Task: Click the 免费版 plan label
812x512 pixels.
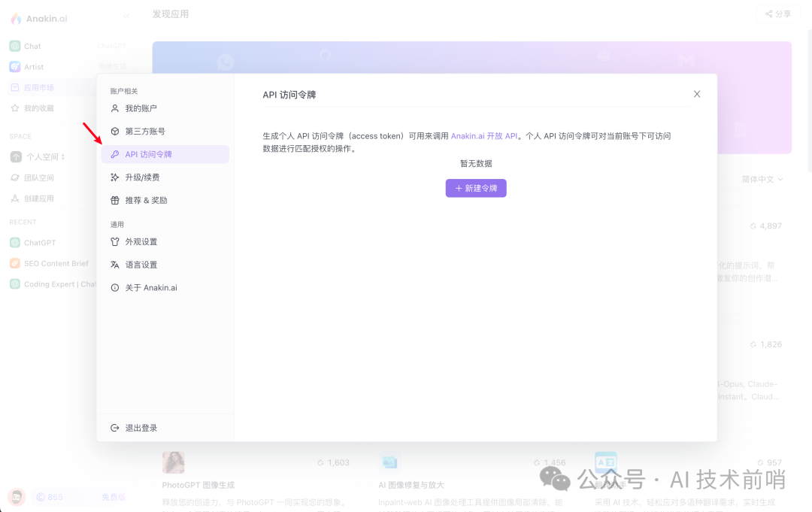Action: (114, 498)
